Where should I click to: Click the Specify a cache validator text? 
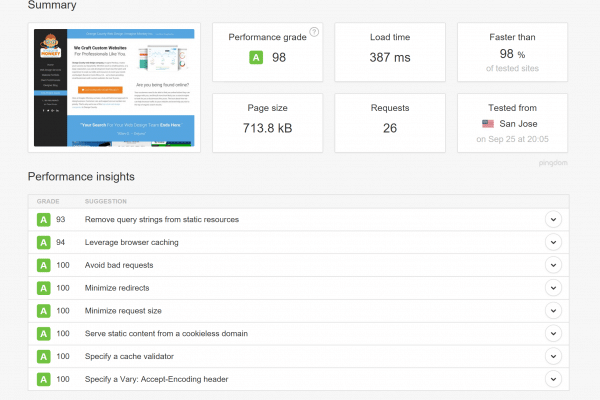[129, 356]
